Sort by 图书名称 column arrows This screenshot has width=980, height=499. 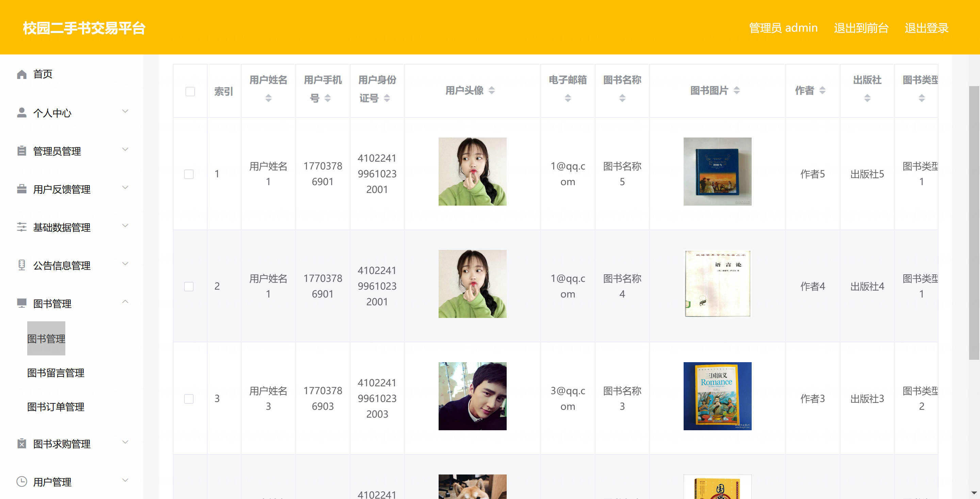pos(622,98)
